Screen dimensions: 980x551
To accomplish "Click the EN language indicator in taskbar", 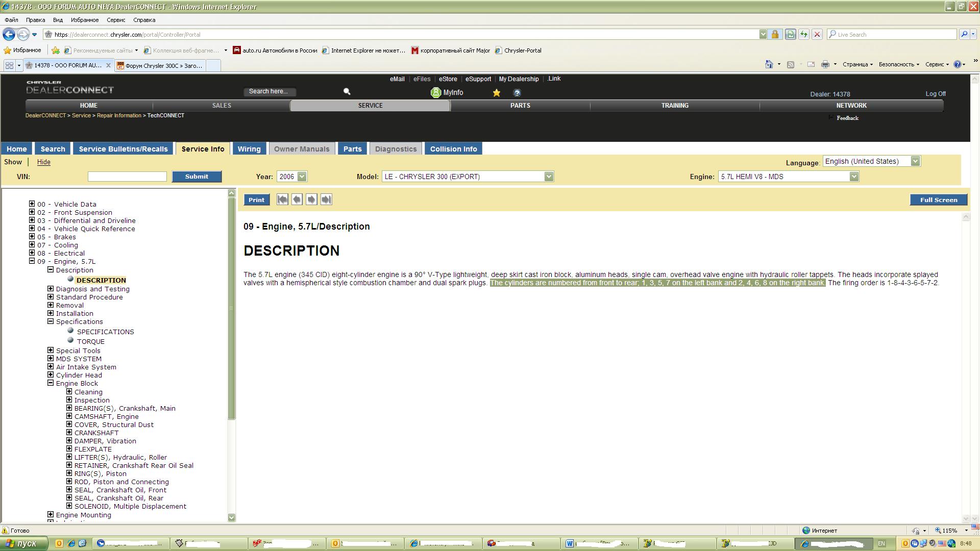I will (x=881, y=543).
